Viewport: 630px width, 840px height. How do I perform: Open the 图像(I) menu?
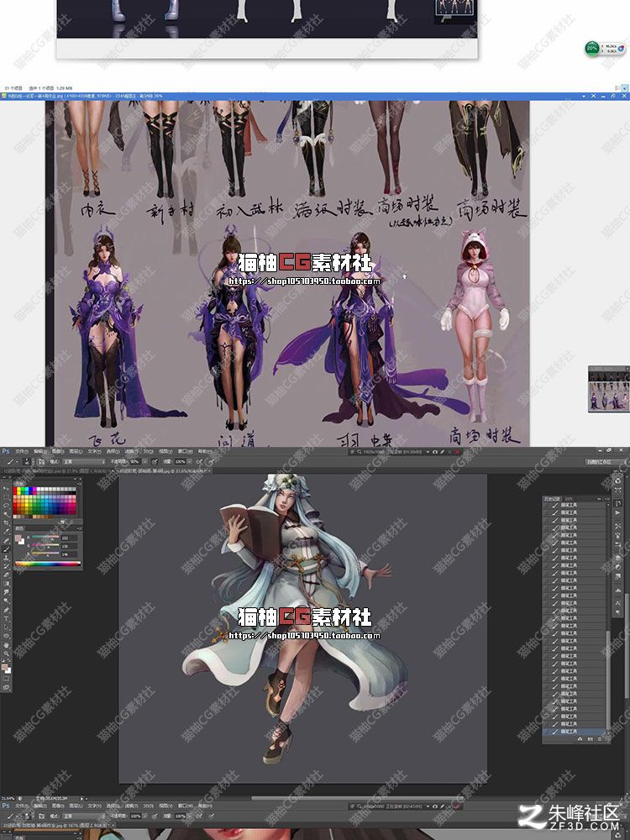point(58,452)
